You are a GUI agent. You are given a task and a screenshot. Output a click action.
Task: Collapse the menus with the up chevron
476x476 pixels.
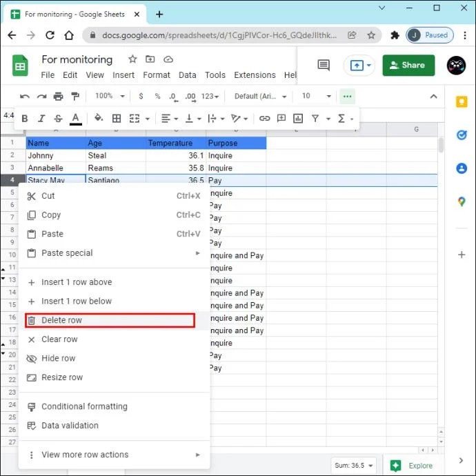(x=433, y=97)
